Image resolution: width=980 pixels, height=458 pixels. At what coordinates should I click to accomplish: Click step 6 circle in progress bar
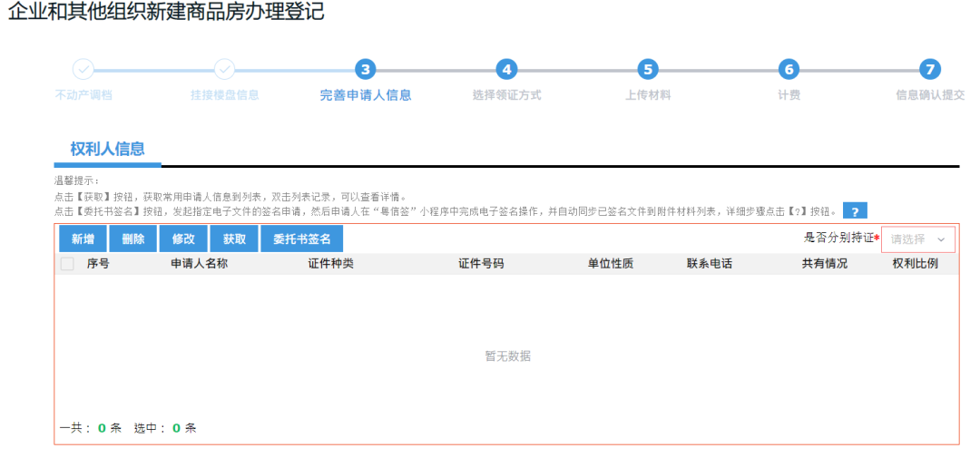(789, 69)
